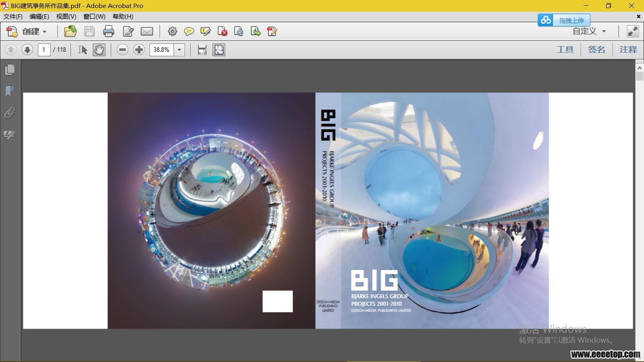
Task: Click the page with red pencil icon
Action: click(272, 31)
